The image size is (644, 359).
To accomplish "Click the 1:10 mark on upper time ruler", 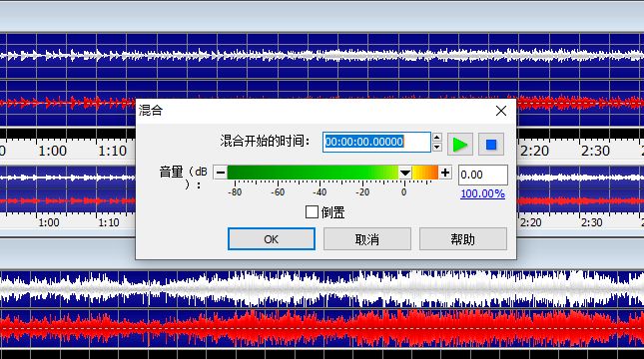I will pos(112,151).
